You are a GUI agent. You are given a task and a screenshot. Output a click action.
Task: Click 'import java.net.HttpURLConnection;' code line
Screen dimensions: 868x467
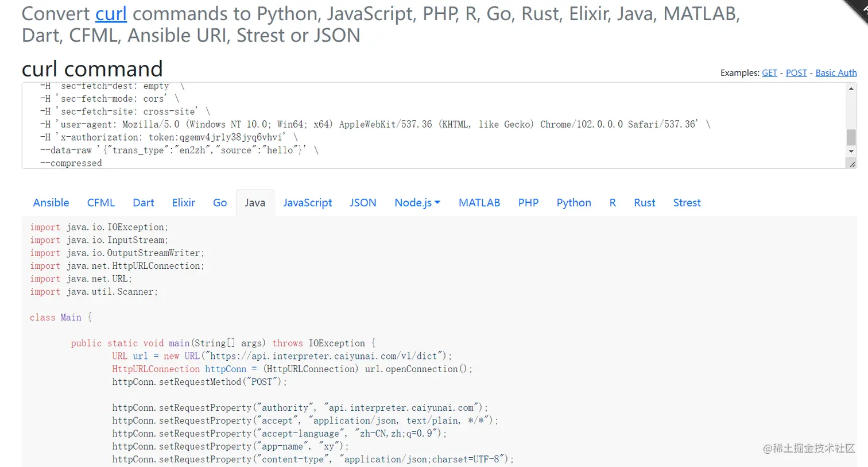click(117, 266)
